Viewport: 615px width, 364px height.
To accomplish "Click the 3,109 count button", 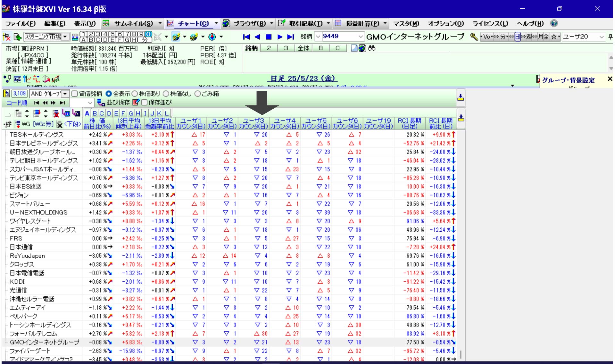I will click(20, 94).
